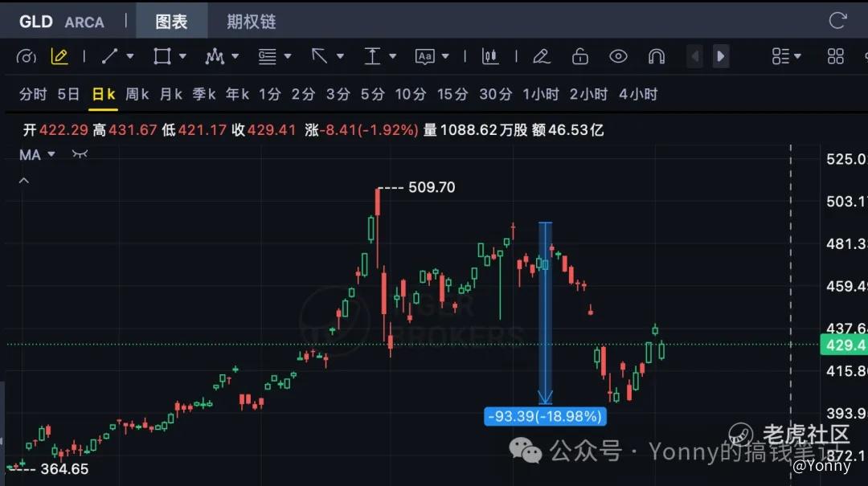Expand the MA indicator dropdown
Screen dimensions: 868x486
point(51,154)
